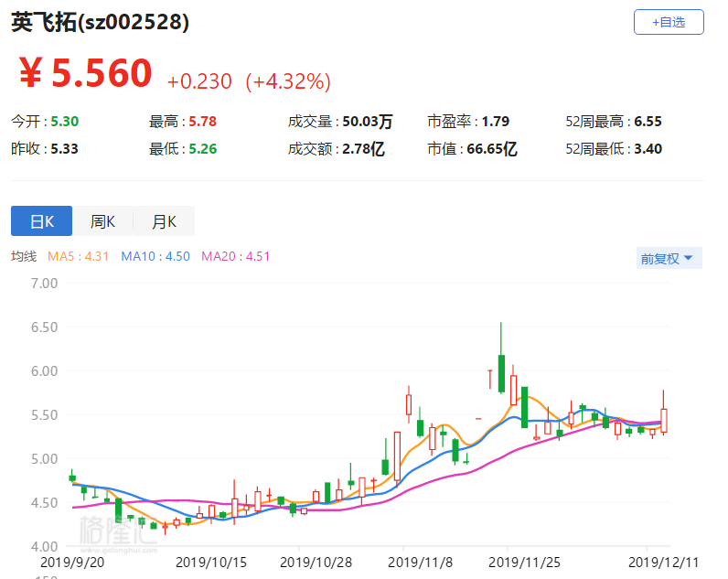Click the current price ¥5.560
Screen dimensions: 728x579
click(x=85, y=73)
